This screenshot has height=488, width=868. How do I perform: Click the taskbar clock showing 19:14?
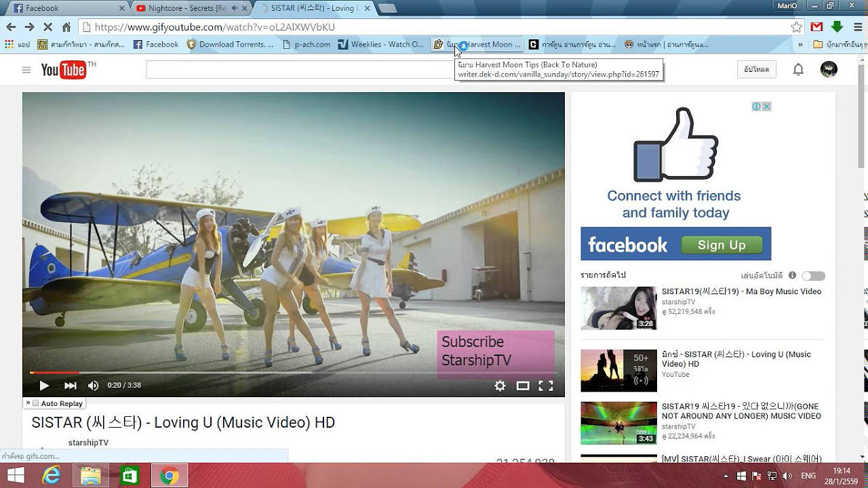(842, 476)
